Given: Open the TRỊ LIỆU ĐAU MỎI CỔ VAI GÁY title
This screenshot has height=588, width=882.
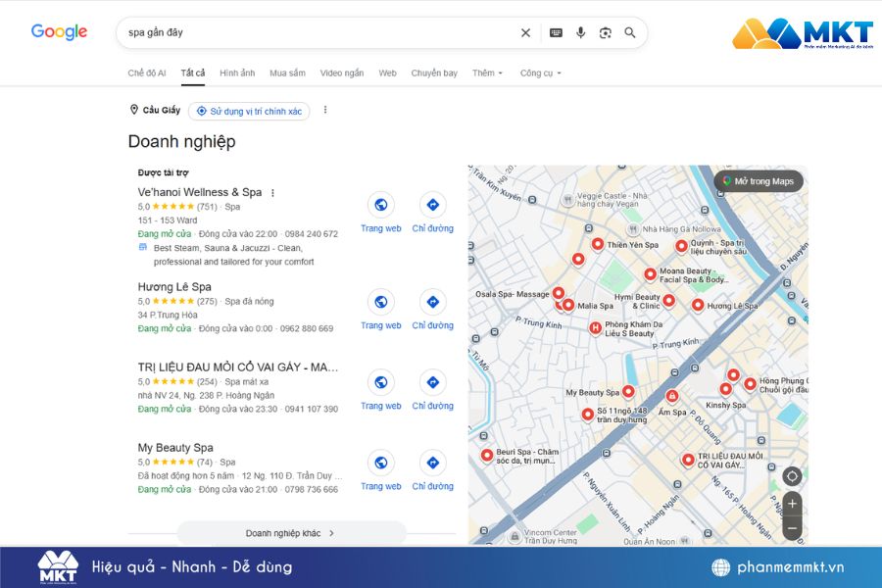Looking at the screenshot, I should (x=238, y=367).
